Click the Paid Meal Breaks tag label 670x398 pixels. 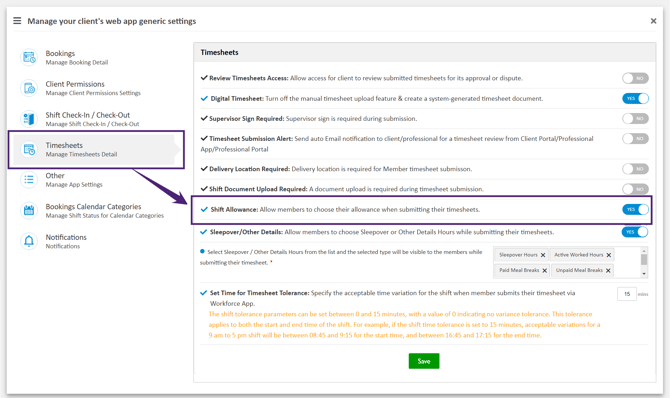[519, 270]
